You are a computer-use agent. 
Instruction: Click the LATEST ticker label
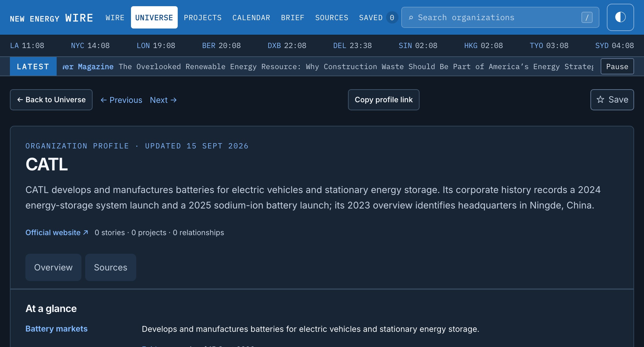click(x=33, y=66)
